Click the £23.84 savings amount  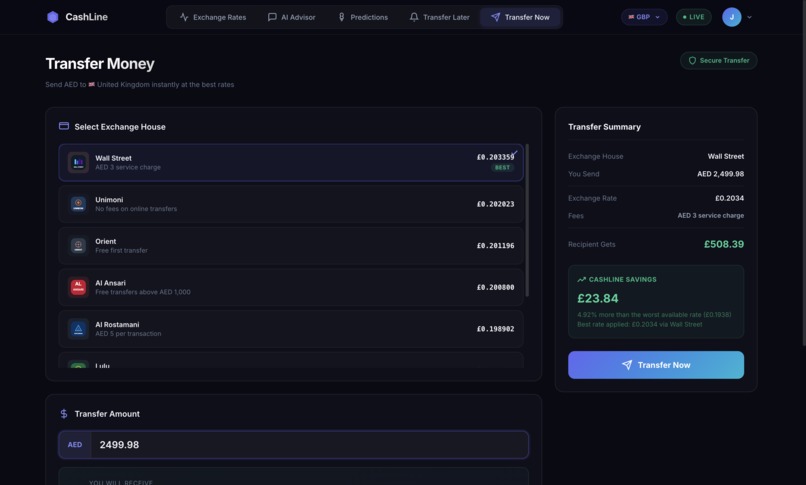click(x=598, y=299)
